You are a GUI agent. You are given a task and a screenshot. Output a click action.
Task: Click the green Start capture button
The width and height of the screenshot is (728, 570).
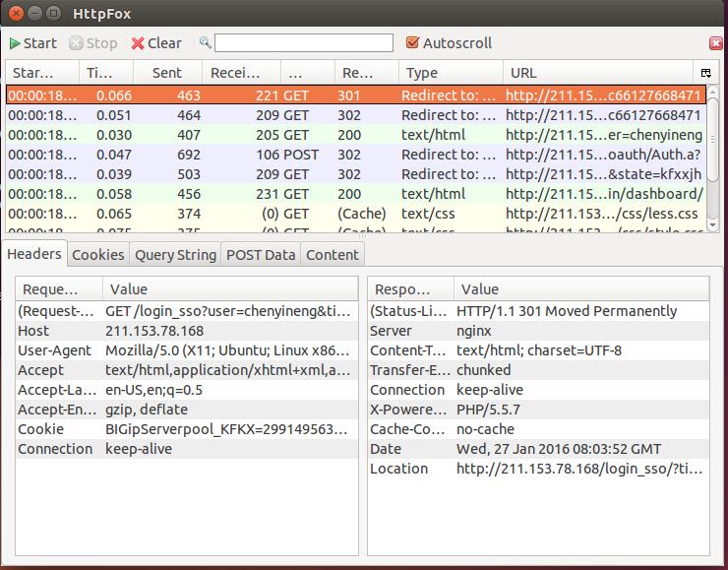pyautogui.click(x=32, y=43)
